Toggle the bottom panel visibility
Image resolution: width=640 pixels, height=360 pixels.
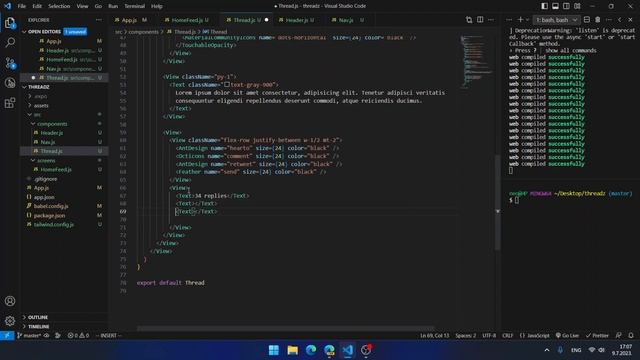pos(556,6)
